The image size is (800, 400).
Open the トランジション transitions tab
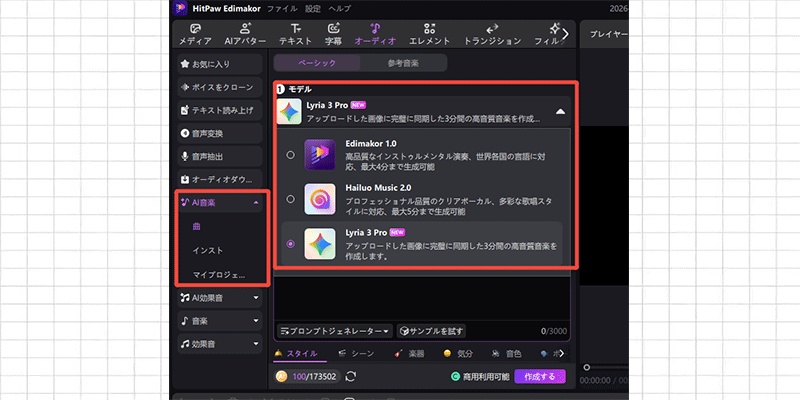tap(492, 34)
